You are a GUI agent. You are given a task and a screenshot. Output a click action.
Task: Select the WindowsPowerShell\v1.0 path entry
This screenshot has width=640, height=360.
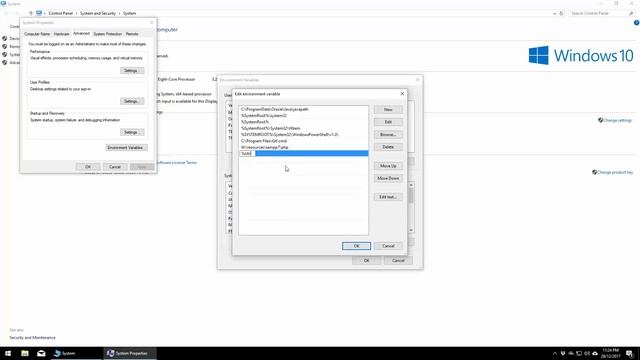pos(303,134)
